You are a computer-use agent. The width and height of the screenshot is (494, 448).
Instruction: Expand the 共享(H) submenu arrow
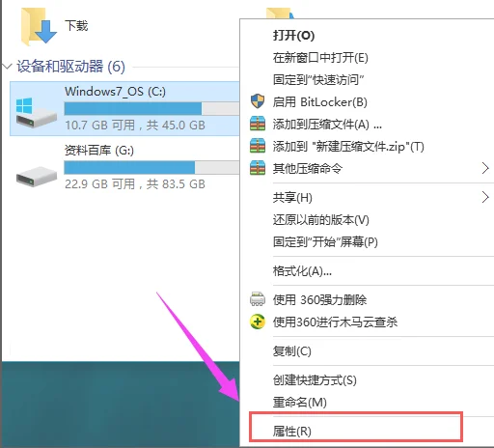coord(485,197)
